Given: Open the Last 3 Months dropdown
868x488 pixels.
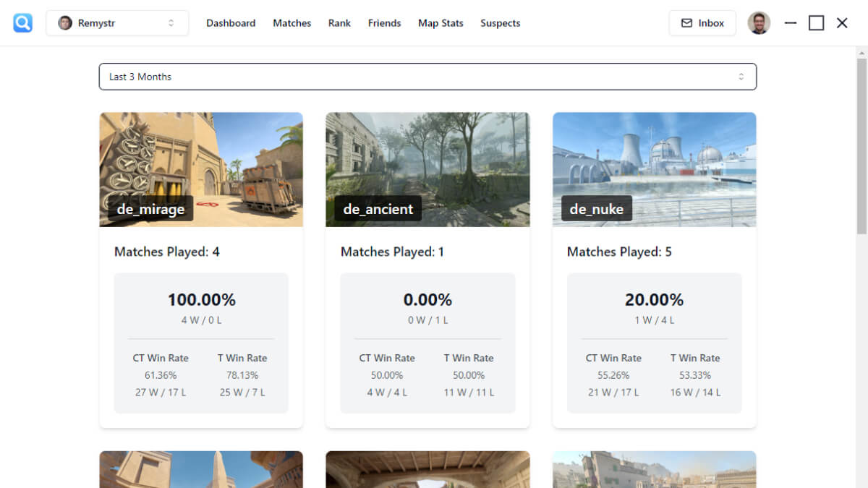Looking at the screenshot, I should coord(427,77).
